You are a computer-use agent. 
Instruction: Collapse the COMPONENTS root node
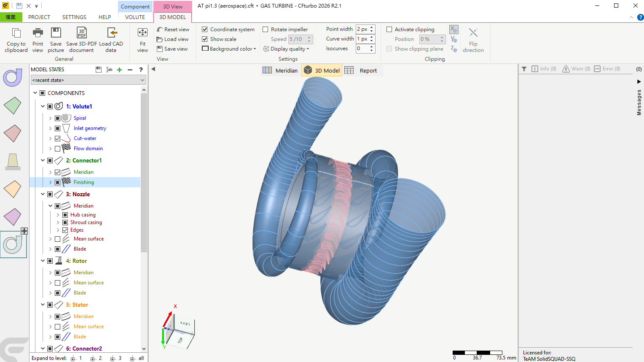pyautogui.click(x=35, y=93)
